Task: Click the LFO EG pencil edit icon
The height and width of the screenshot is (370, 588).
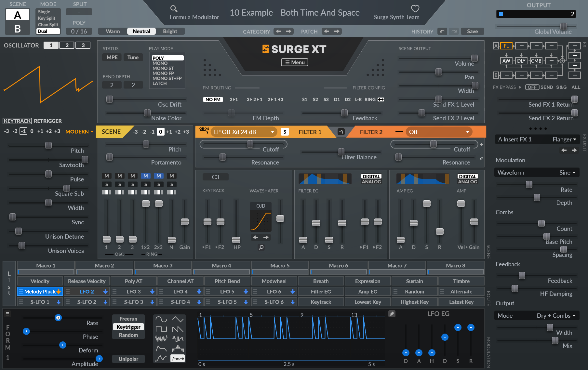Action: coord(392,314)
